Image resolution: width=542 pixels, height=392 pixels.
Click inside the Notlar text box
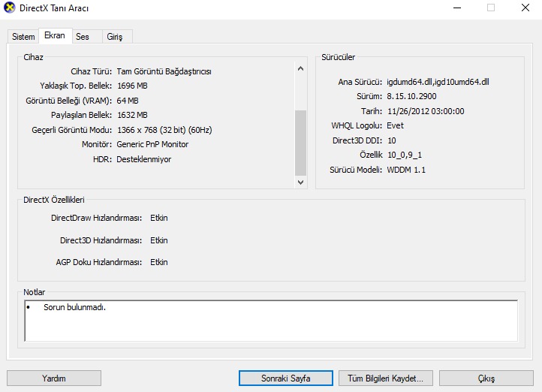pyautogui.click(x=271, y=321)
